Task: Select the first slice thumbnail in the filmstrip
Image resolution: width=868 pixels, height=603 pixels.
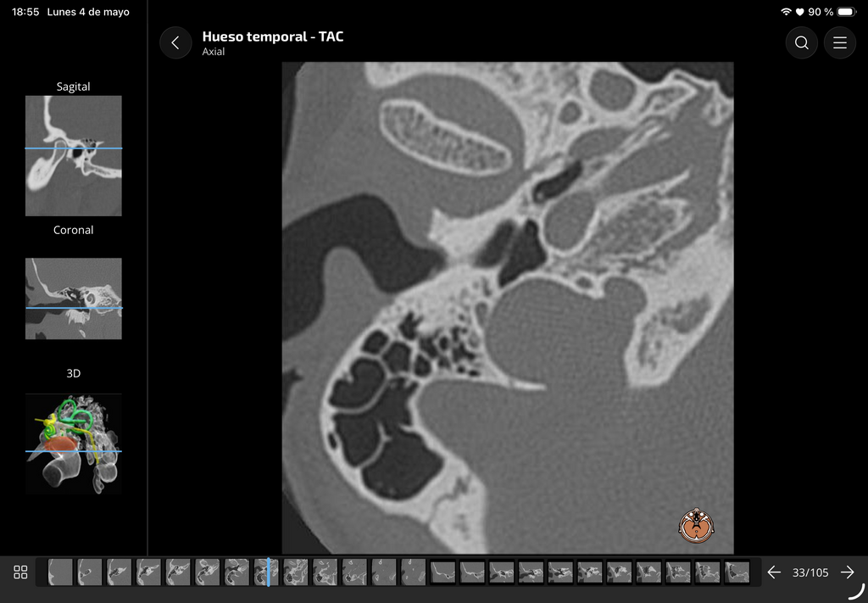Action: coord(60,572)
